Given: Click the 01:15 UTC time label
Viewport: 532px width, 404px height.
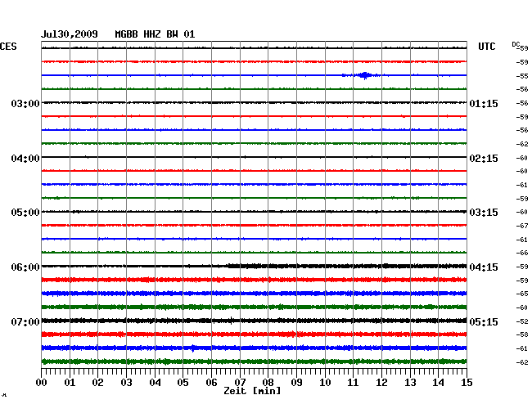Looking at the screenshot, I should click(x=484, y=103).
